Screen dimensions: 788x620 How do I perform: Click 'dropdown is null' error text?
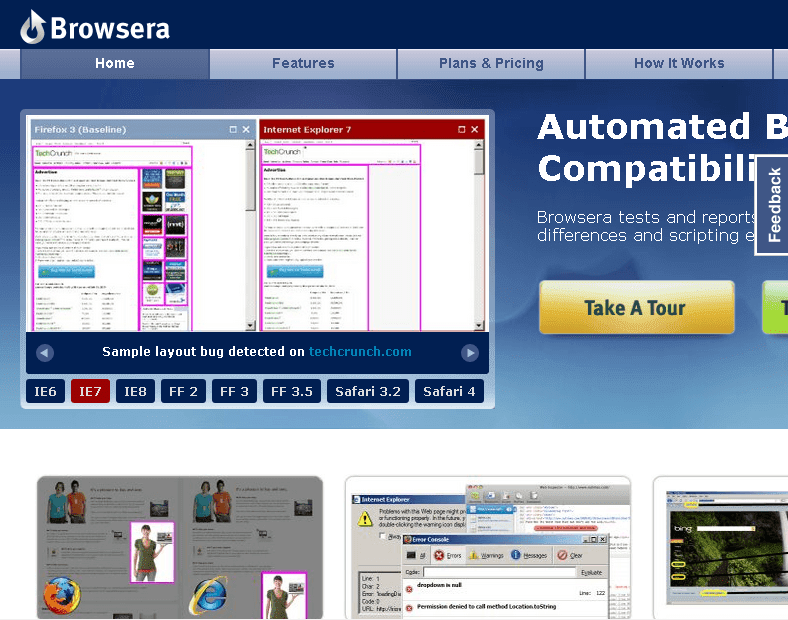(x=439, y=585)
